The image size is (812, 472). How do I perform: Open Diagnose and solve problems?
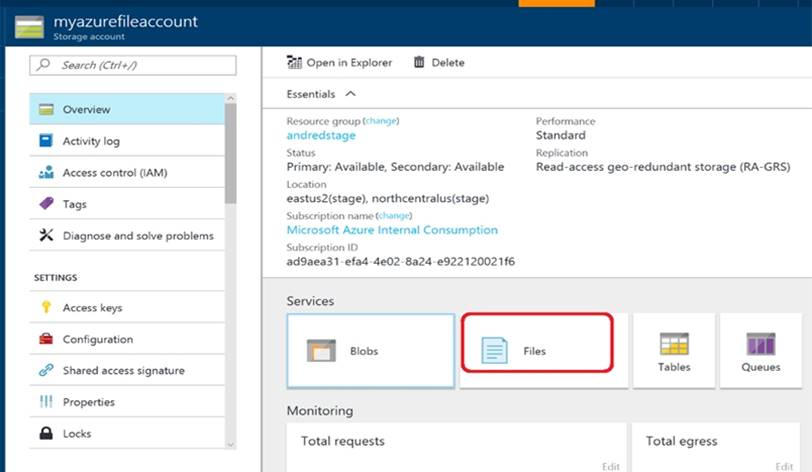click(x=137, y=236)
